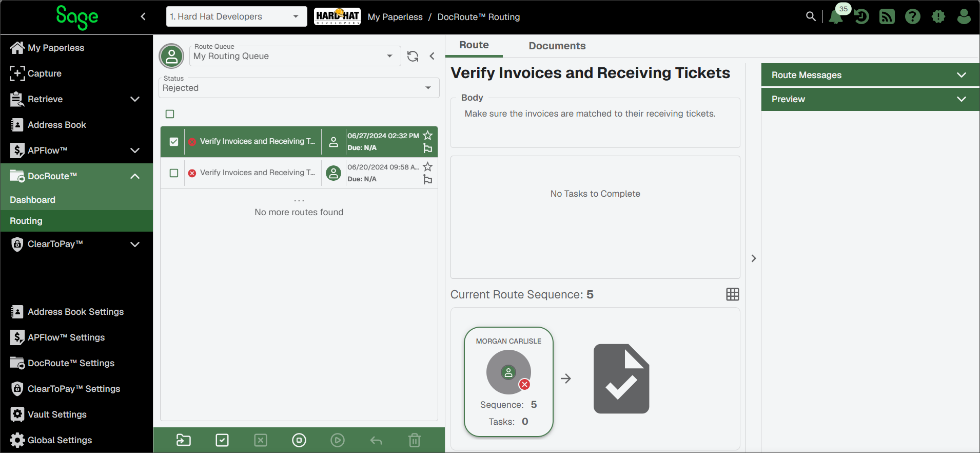980x453 pixels.
Task: Star the 06/20/2024 route
Action: pos(428,167)
